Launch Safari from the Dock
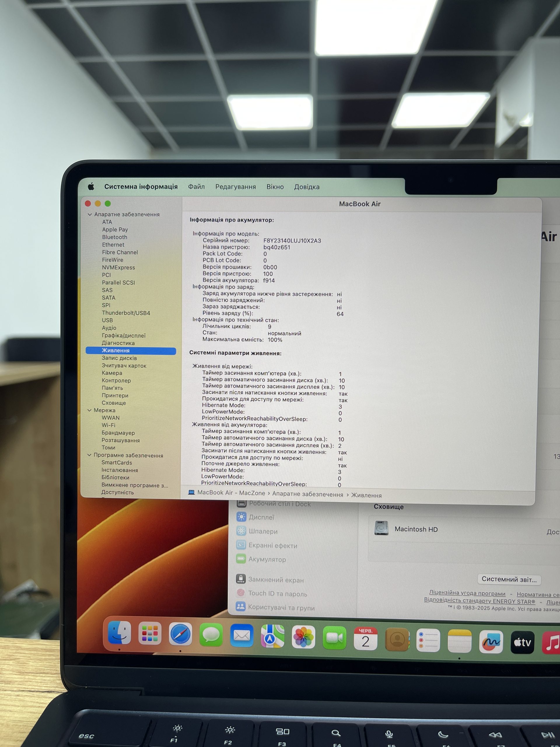The height and width of the screenshot is (747, 560). [180, 634]
